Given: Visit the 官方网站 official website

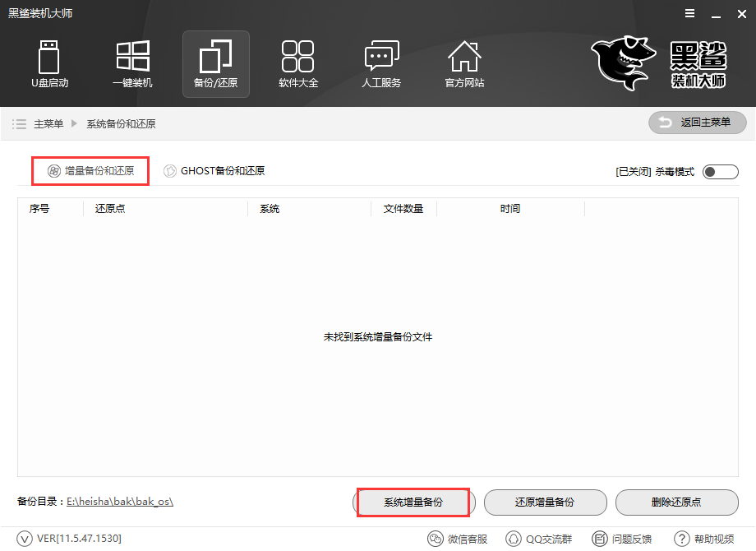Looking at the screenshot, I should (464, 63).
